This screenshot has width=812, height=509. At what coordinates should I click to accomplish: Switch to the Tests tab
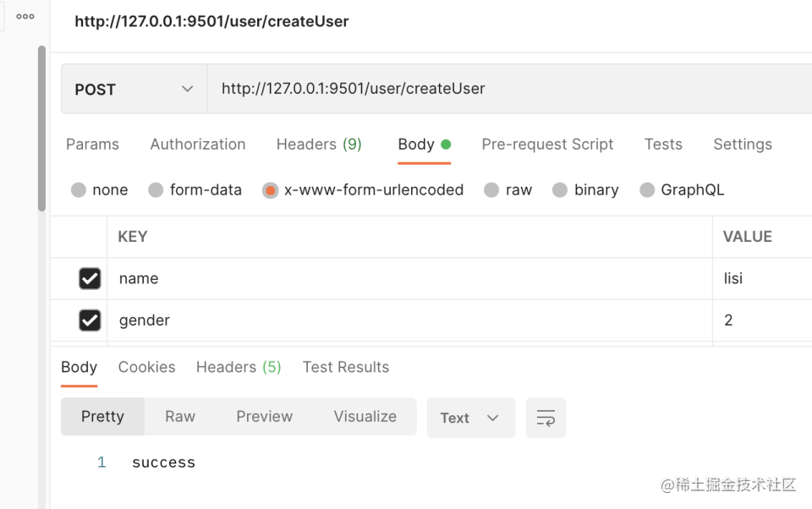pyautogui.click(x=663, y=145)
